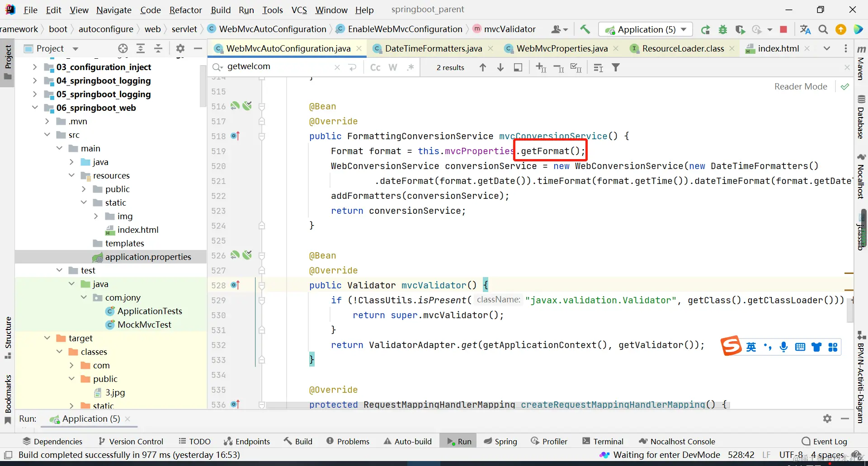The height and width of the screenshot is (466, 868).
Task: Collapse the 06_springboot_web module
Action: pos(35,108)
